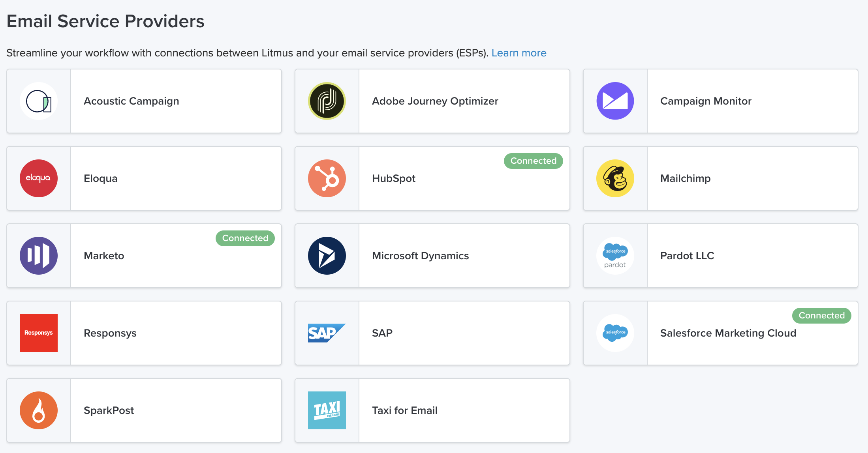Screen dimensions: 868x453
Task: Open the Salesforce Marketing Cloud card label
Action: click(728, 333)
